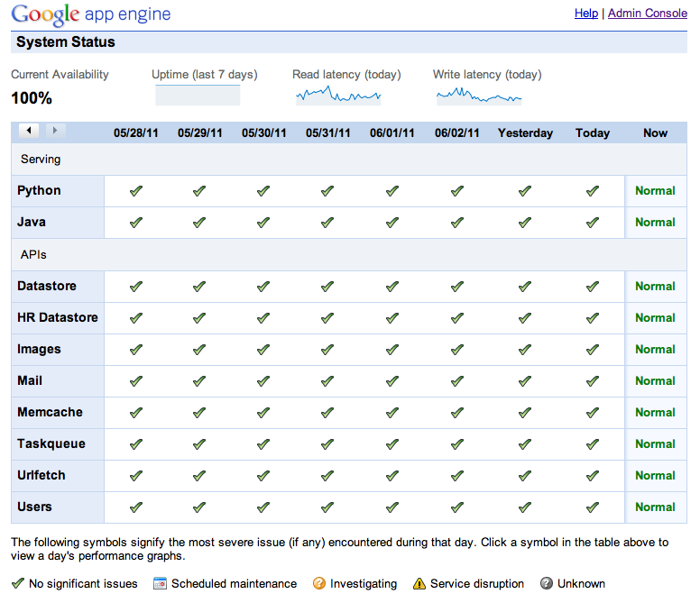Click the Memcache row label

(50, 412)
